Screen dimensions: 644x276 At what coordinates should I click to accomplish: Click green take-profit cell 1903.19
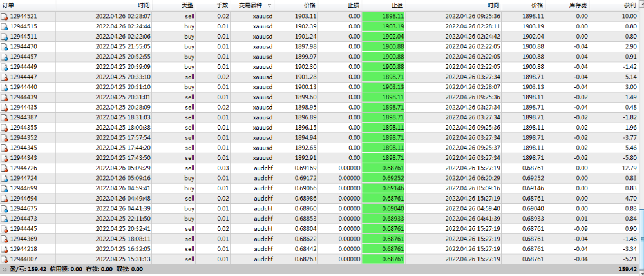(x=384, y=26)
